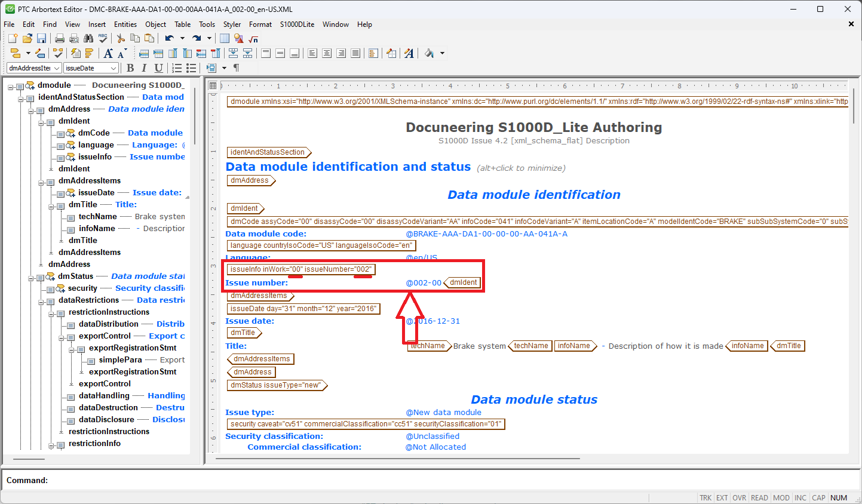Toggle Bold formatting
The width and height of the screenshot is (862, 504).
[130, 68]
